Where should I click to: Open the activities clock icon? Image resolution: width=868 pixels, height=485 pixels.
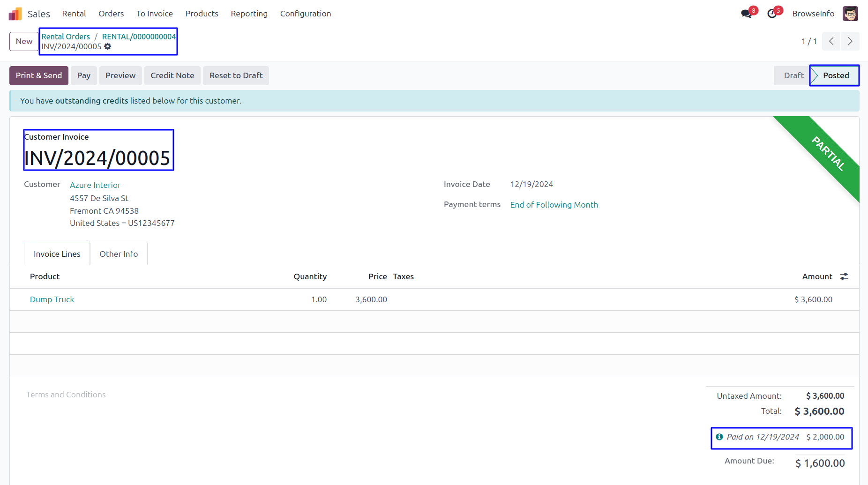tap(771, 14)
